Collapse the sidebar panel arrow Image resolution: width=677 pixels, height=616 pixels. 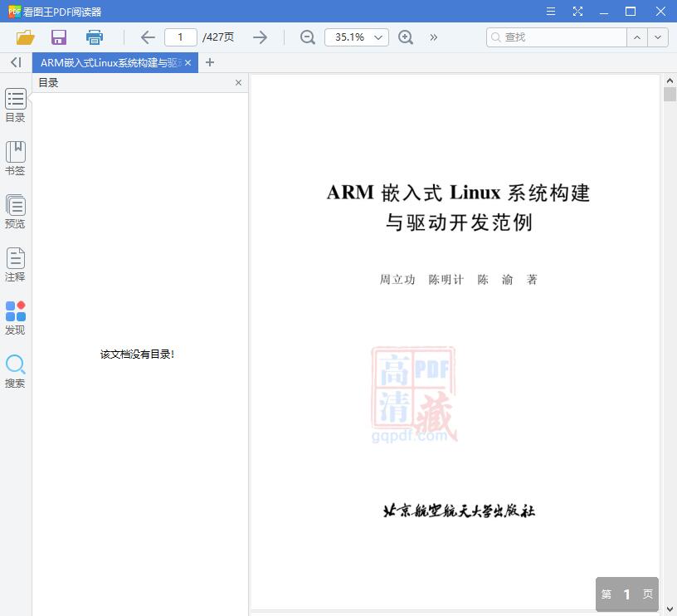point(16,62)
